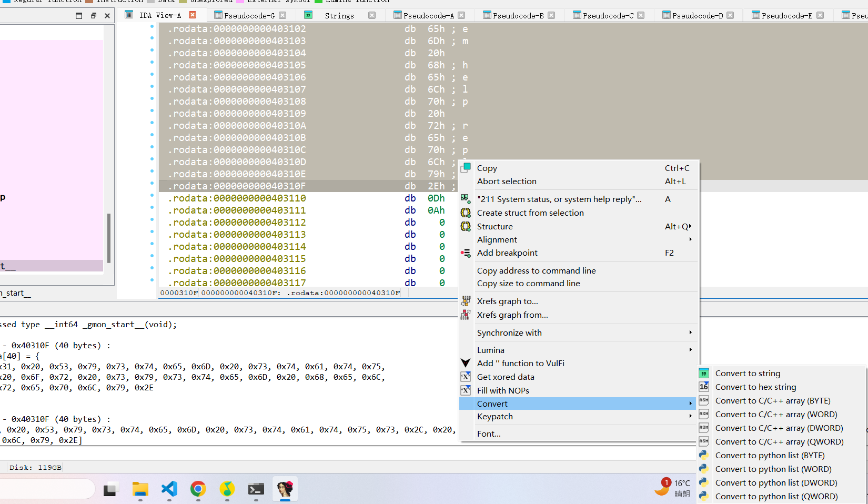Viewport: 868px width, 504px height.
Task: Click the weather widget showing 16°C
Action: point(672,488)
